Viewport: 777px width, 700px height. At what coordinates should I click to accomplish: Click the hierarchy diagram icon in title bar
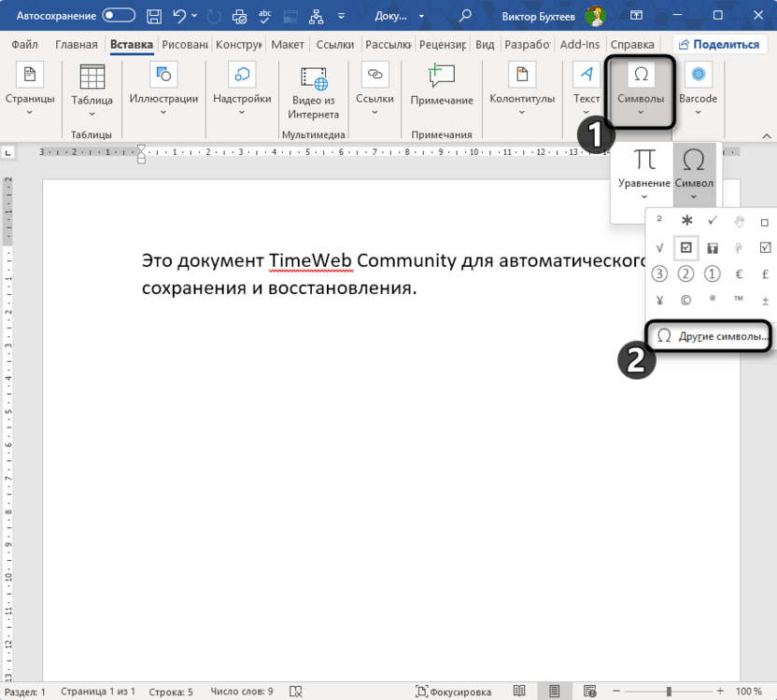[317, 17]
